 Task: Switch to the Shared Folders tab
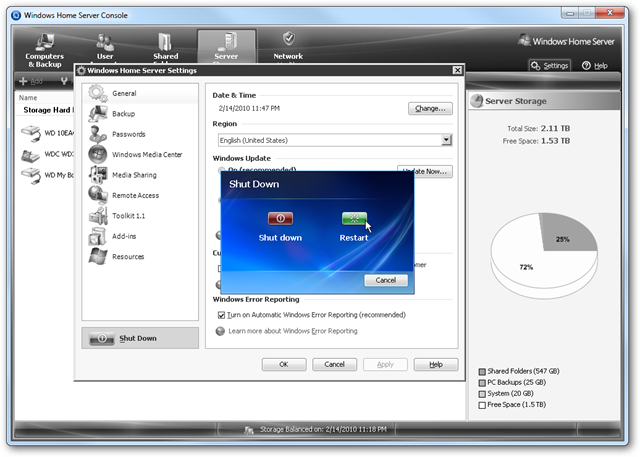(x=165, y=47)
